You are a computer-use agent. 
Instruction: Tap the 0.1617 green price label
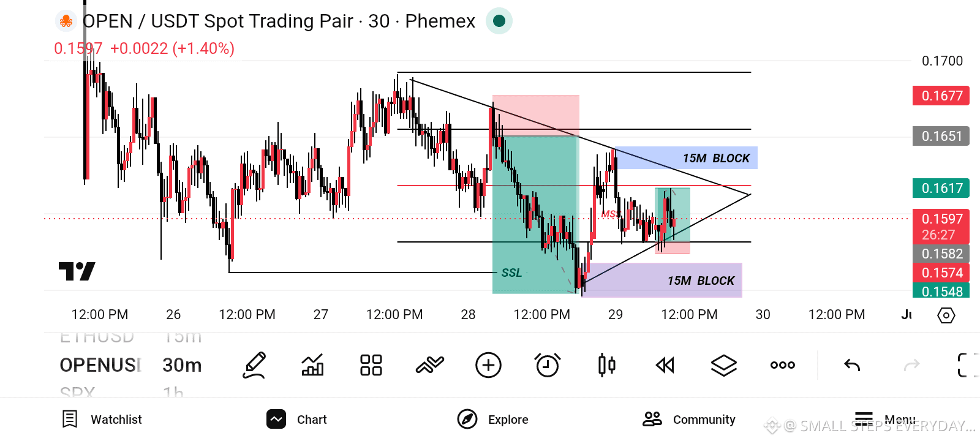pyautogui.click(x=941, y=188)
